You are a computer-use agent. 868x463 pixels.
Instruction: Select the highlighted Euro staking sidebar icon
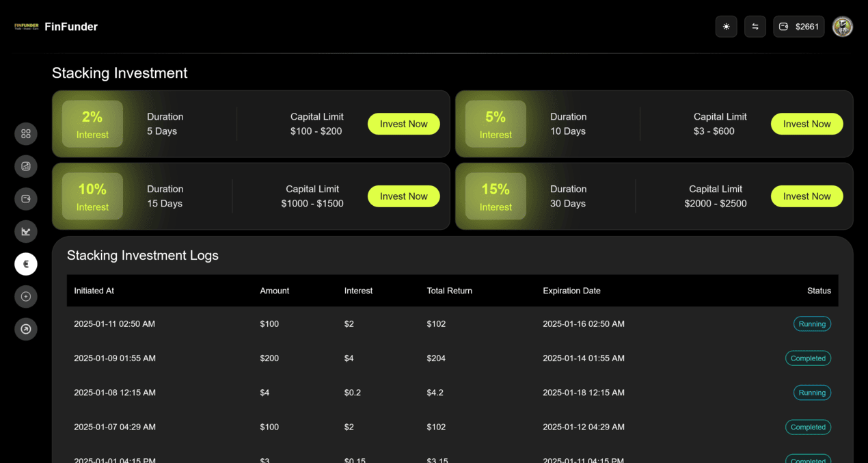(x=26, y=263)
